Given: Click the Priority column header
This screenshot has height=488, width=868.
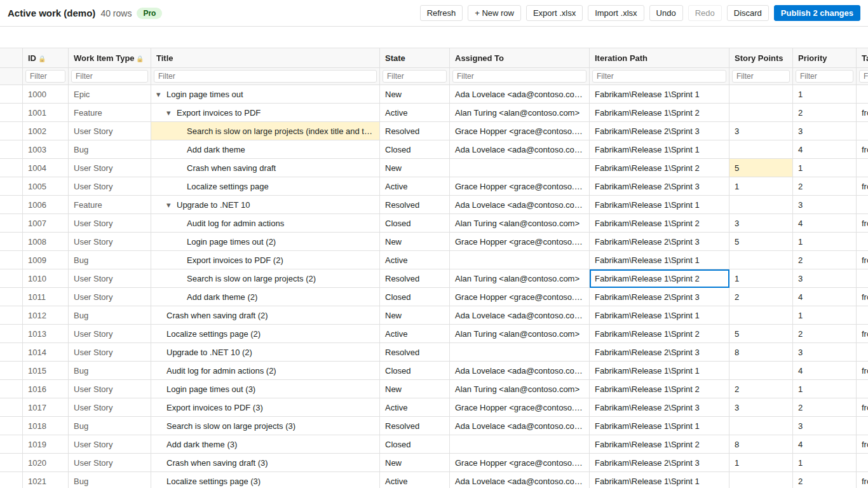Looking at the screenshot, I should [x=824, y=58].
